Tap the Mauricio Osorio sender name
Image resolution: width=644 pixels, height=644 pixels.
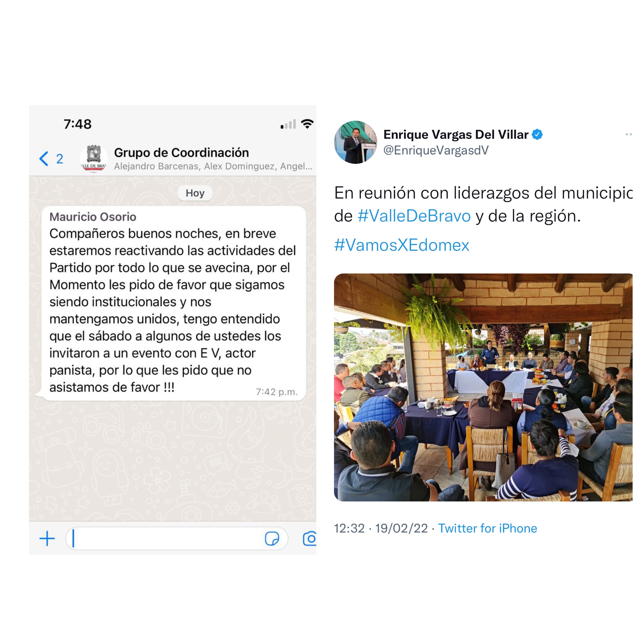tap(93, 217)
